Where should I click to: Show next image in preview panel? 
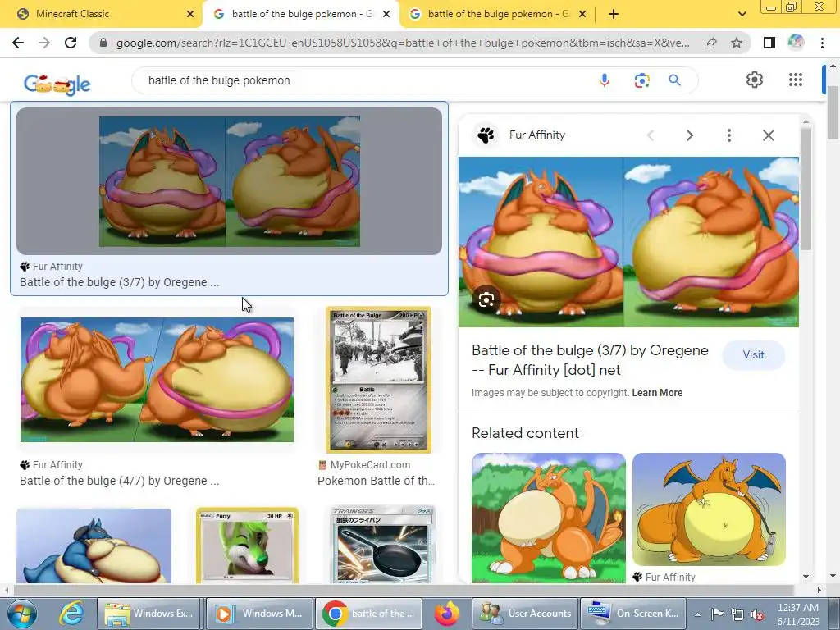(689, 135)
